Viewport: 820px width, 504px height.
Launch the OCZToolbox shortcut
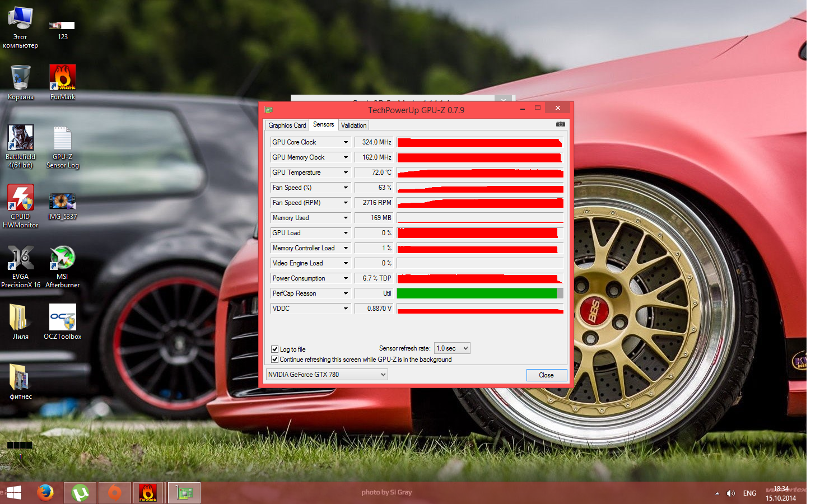[63, 322]
